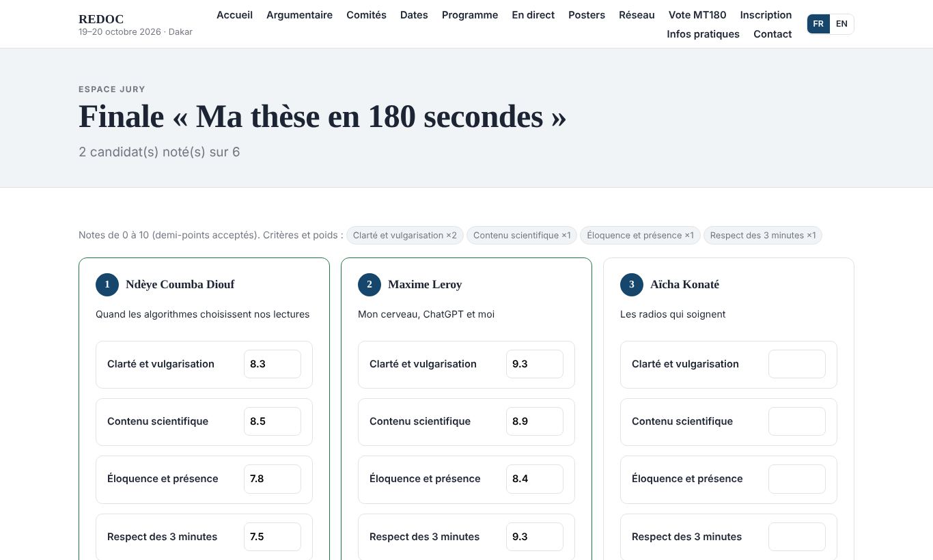The image size is (933, 560).
Task: Click the name 'Ndèye Coumba Diouf'
Action: [180, 285]
